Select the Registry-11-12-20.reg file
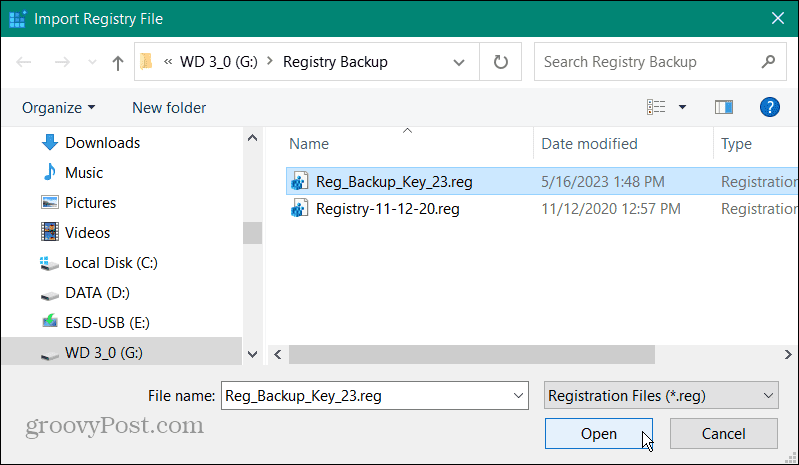 click(387, 209)
